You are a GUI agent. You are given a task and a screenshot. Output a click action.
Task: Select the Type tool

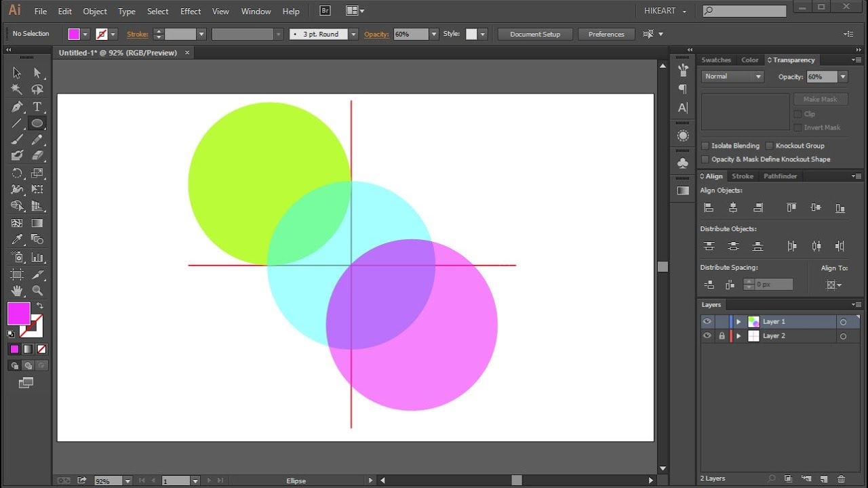pyautogui.click(x=37, y=106)
